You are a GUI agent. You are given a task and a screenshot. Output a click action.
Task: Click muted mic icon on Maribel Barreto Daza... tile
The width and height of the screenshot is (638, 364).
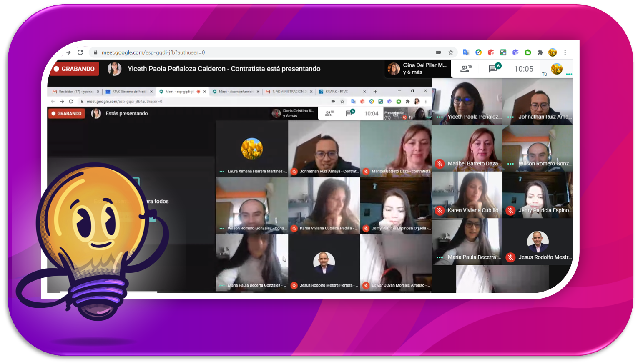click(440, 164)
